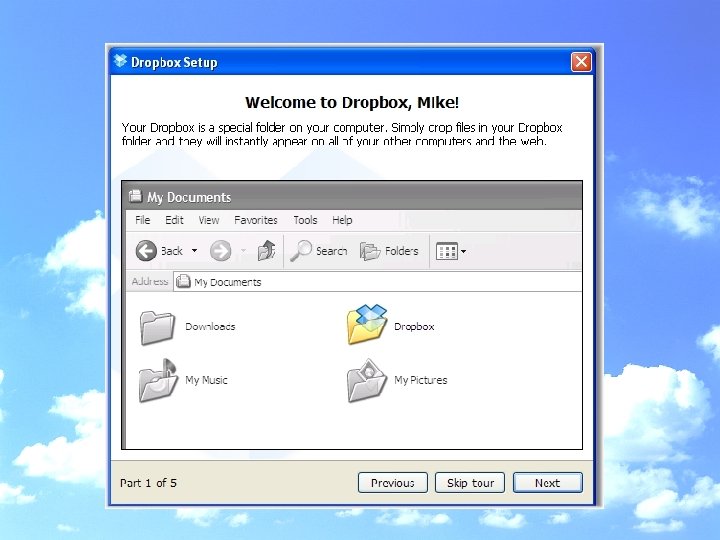
Task: Expand the Back history dropdown arrow
Action: (194, 251)
